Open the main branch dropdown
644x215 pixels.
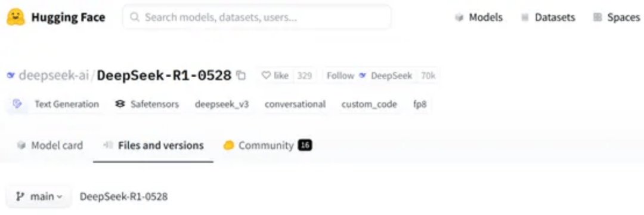point(39,196)
